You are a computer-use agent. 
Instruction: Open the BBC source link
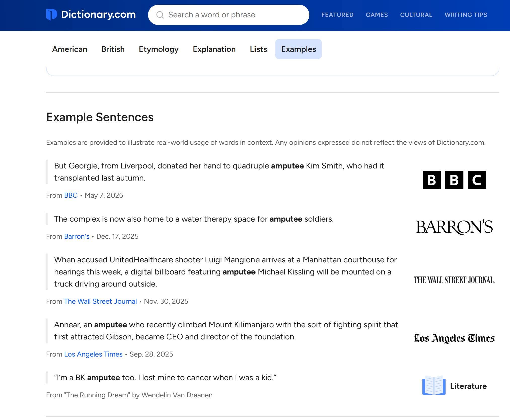[x=71, y=195]
